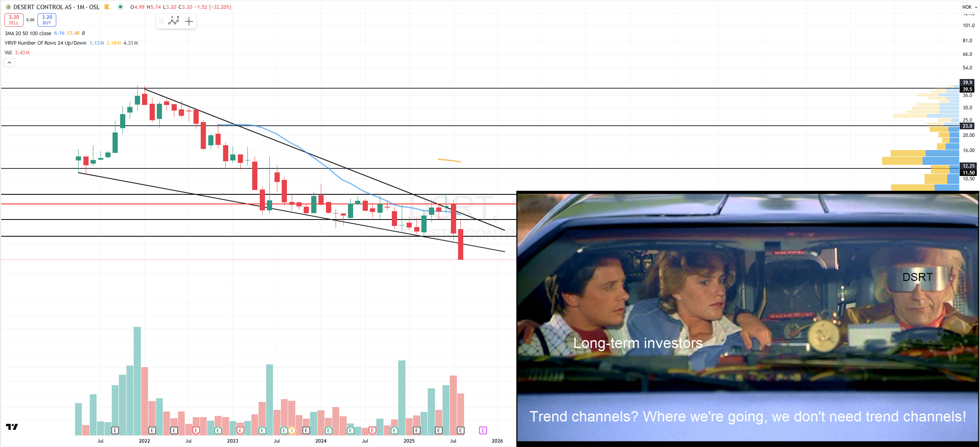This screenshot has height=447, width=980.
Task: Select the 3MA 20 50 100 indicator legend
Action: 28,33
